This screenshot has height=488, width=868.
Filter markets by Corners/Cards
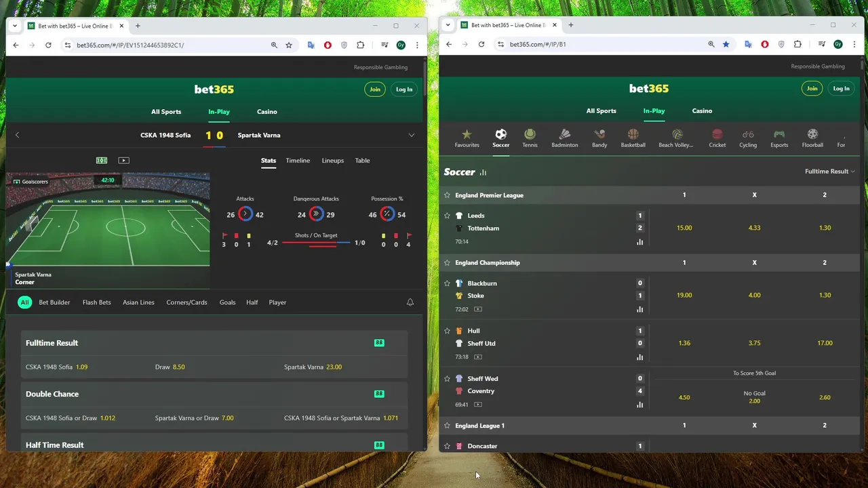pos(186,302)
